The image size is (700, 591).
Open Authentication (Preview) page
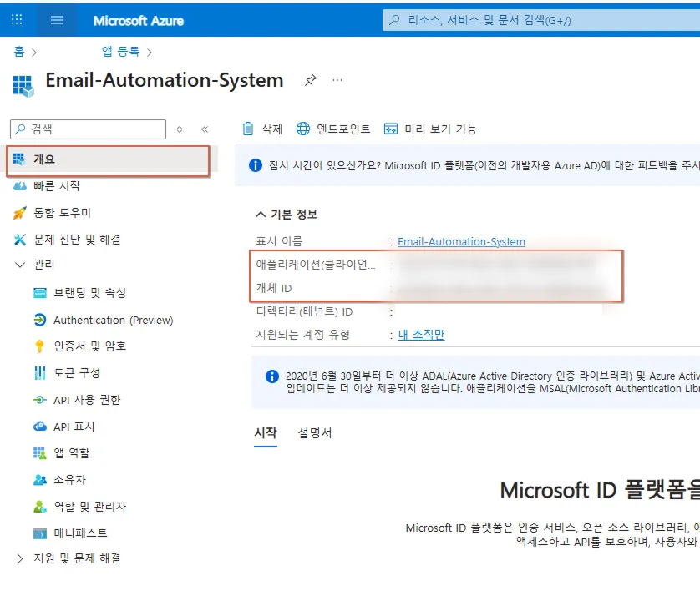(114, 321)
